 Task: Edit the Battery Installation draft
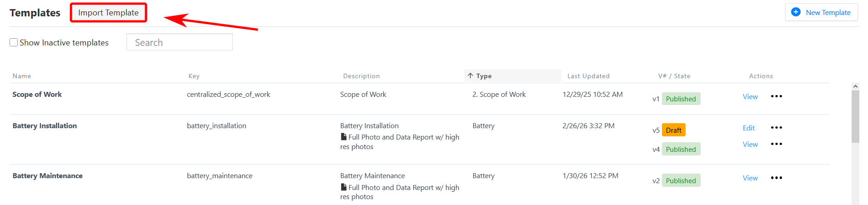pyautogui.click(x=748, y=128)
